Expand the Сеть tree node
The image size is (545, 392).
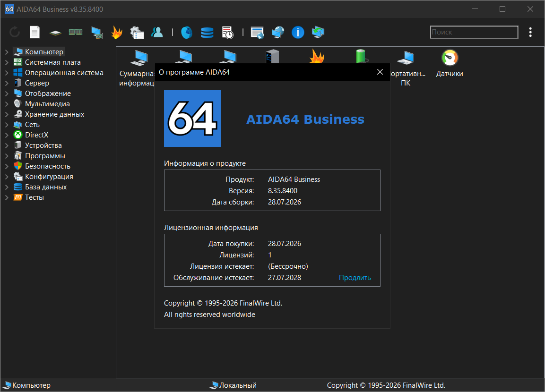coord(7,125)
